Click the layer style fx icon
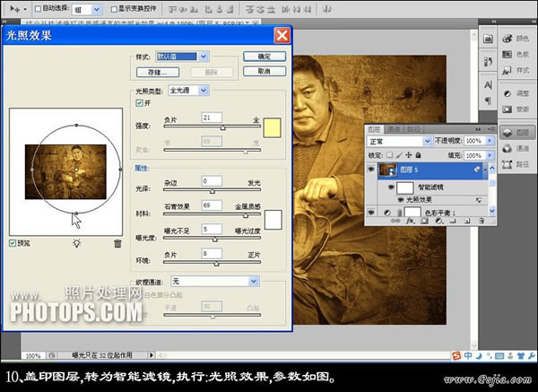 tap(410, 221)
